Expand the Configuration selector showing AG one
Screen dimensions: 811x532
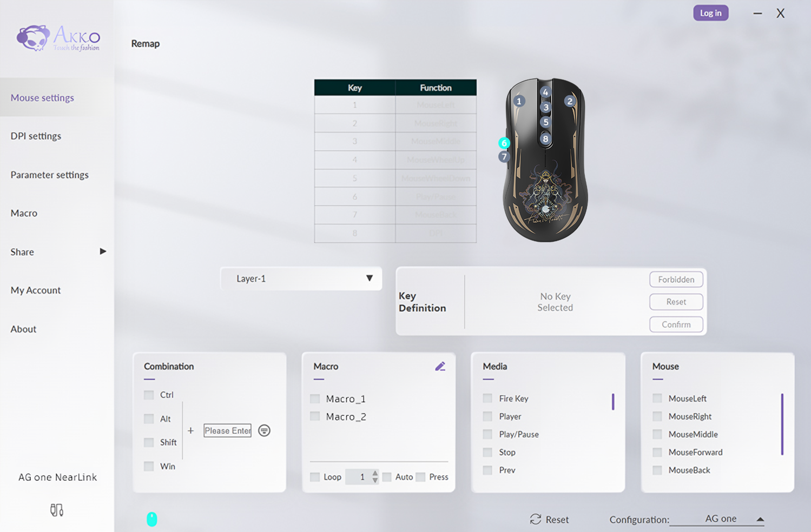point(760,518)
